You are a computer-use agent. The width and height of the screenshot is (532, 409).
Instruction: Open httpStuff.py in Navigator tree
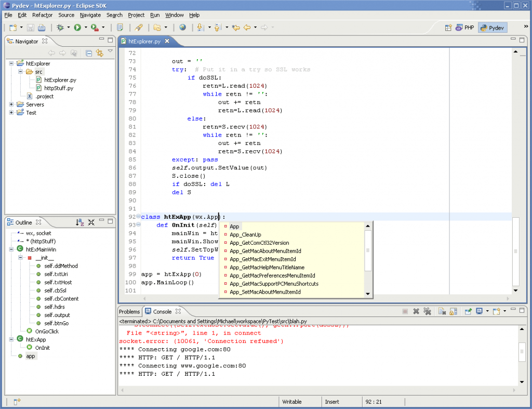58,88
